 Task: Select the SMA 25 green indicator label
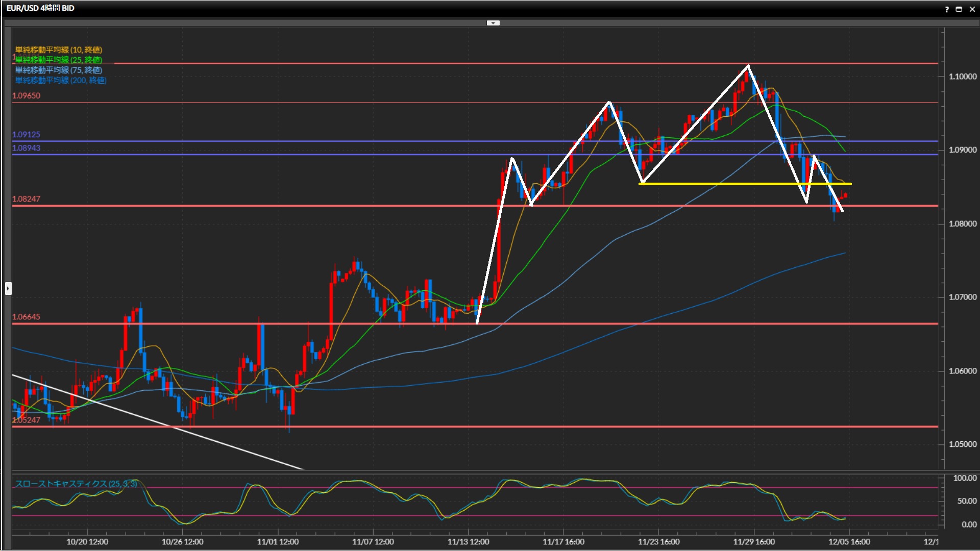pos(59,60)
